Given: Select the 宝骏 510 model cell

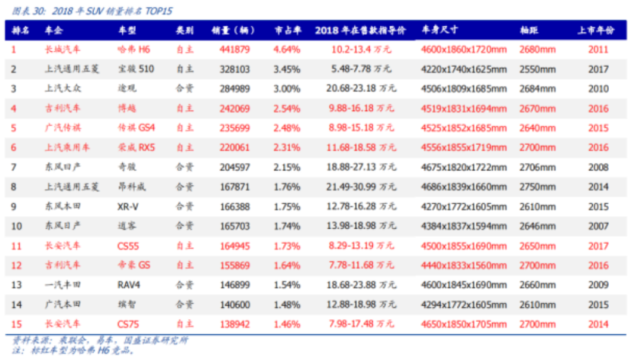Looking at the screenshot, I should (136, 69).
